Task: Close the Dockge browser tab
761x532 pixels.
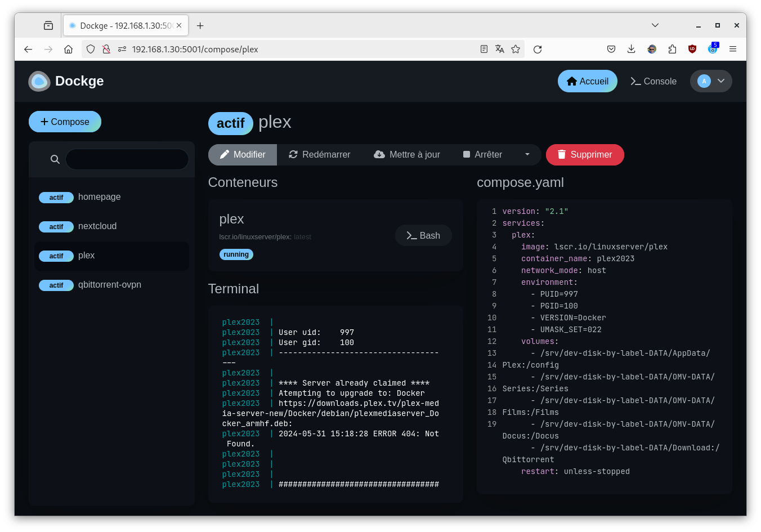Action: tap(179, 25)
